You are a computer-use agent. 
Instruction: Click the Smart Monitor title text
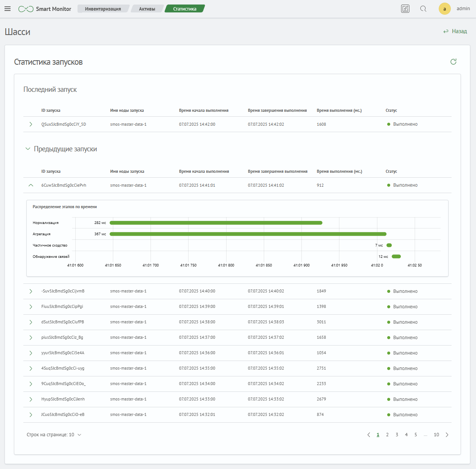pyautogui.click(x=53, y=9)
